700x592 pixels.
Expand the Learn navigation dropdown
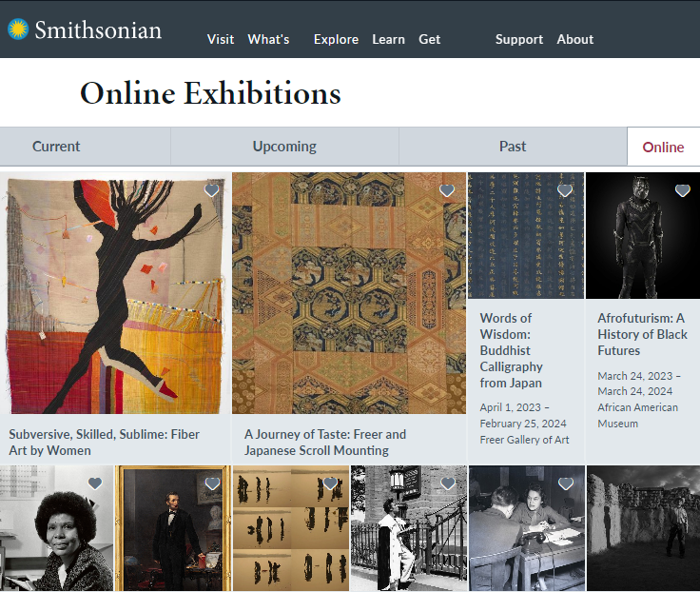point(388,39)
